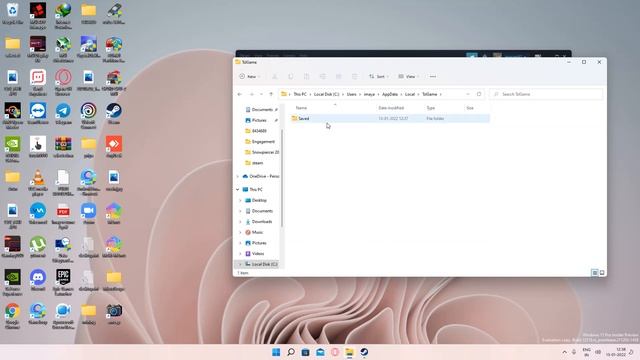This screenshot has width=640, height=360.
Task: Expand the Downloads node under This PC
Action: (240, 222)
